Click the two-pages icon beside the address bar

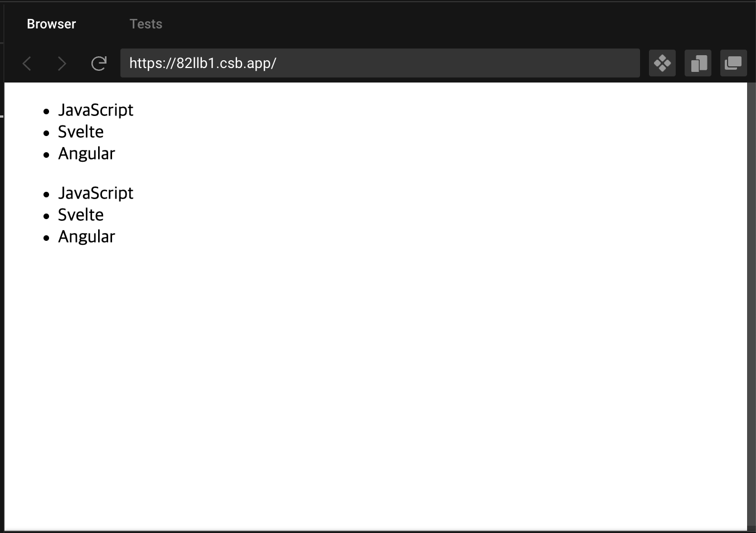pyautogui.click(x=698, y=63)
